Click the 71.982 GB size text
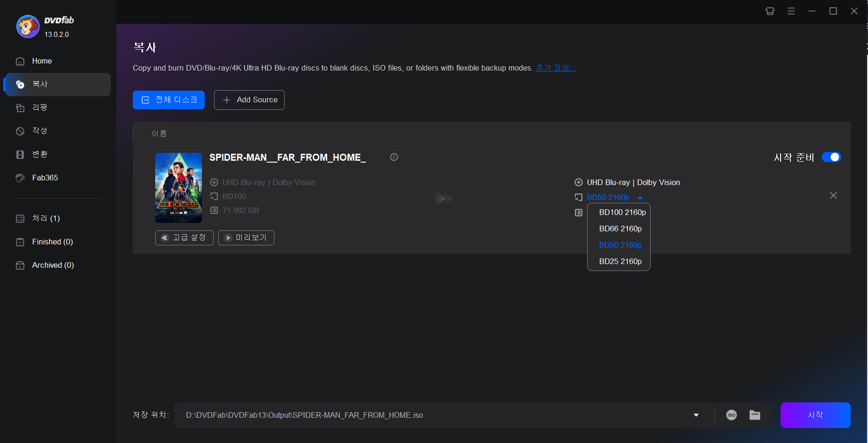 (241, 210)
